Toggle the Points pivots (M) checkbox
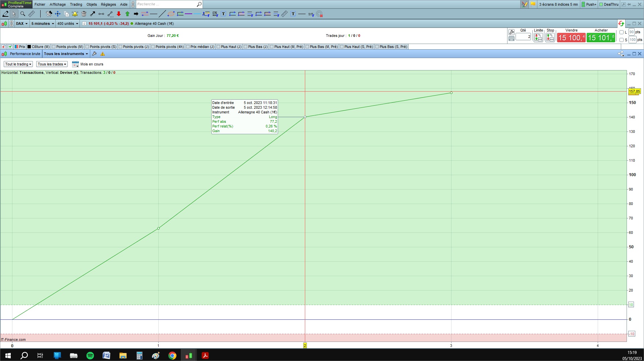644x361 pixels. pyautogui.click(x=54, y=47)
